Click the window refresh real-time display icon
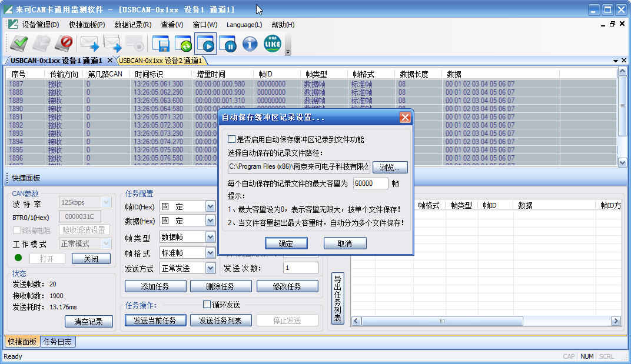 pyautogui.click(x=182, y=44)
